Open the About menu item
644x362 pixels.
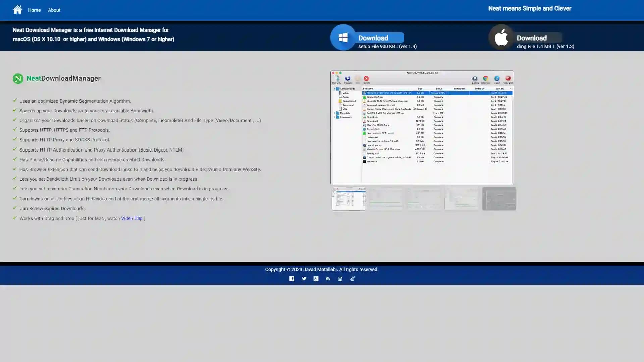[54, 10]
